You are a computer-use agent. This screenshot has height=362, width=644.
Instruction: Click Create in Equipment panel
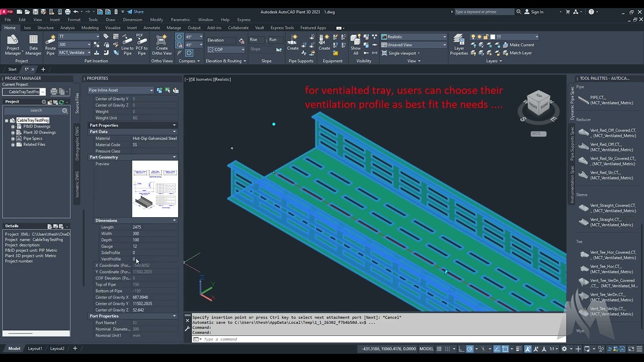tap(325, 42)
